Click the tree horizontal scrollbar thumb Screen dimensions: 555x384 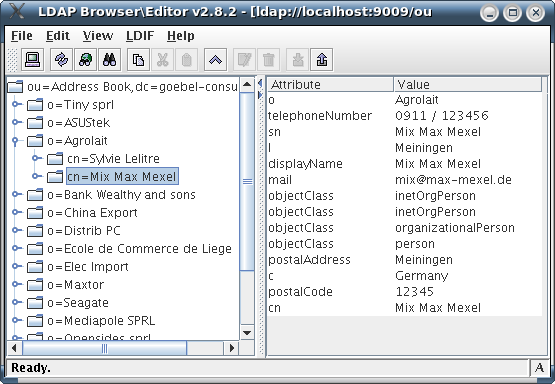coord(104,348)
